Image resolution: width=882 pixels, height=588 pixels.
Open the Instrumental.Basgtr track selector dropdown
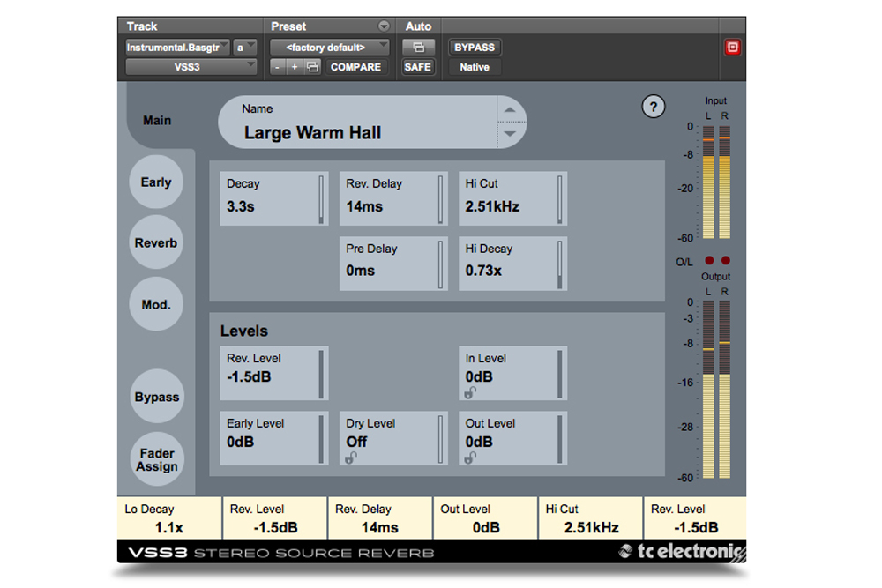[178, 48]
